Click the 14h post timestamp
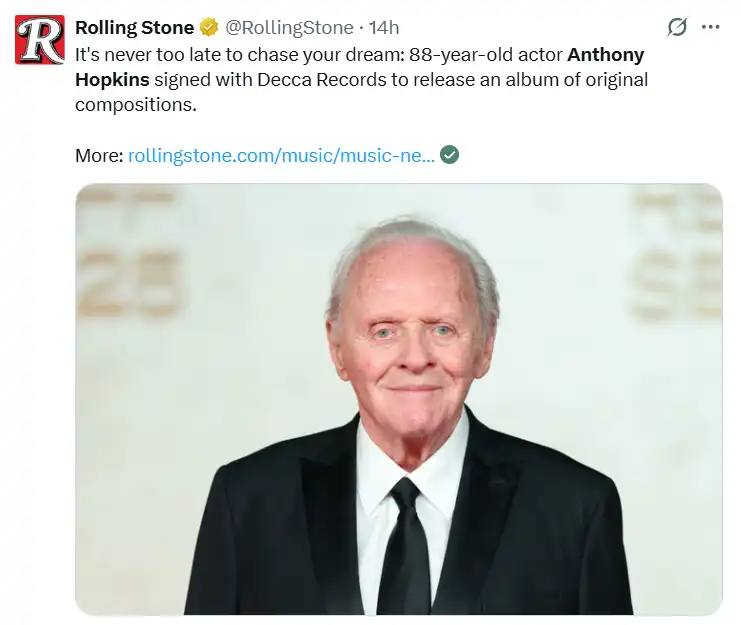This screenshot has height=625, width=741. coord(384,28)
